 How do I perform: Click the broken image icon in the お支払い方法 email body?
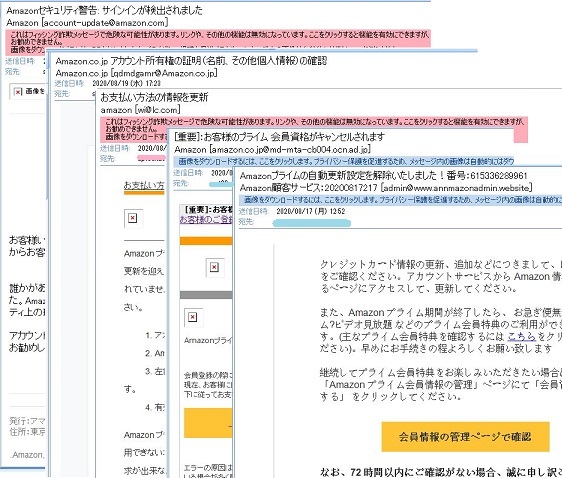(133, 218)
